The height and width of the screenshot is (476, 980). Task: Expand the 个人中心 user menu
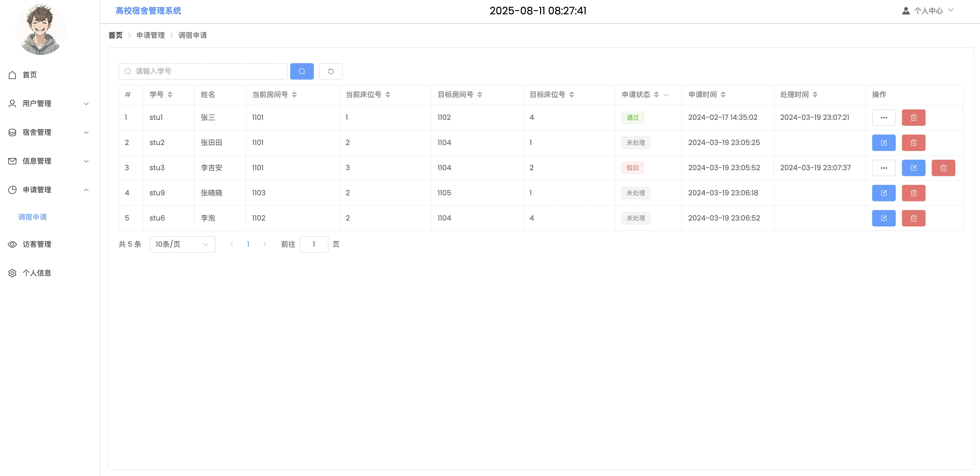[x=928, y=11]
